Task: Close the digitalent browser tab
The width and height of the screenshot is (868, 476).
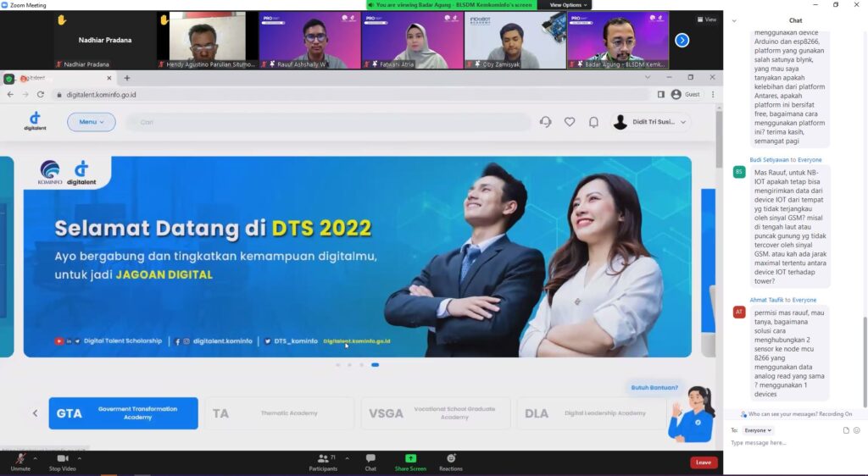Action: (109, 78)
